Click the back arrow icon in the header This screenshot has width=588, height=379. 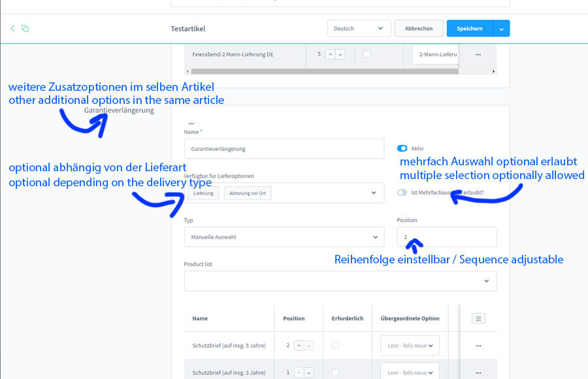coord(12,28)
